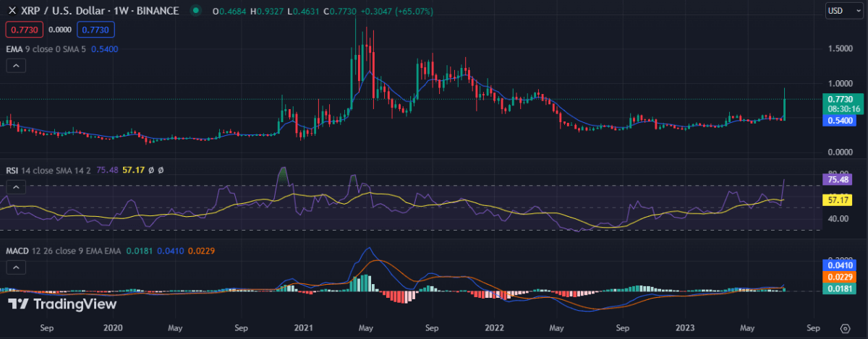Image resolution: width=868 pixels, height=339 pixels.
Task: Click the 1.0000 price scale label
Action: click(x=840, y=83)
